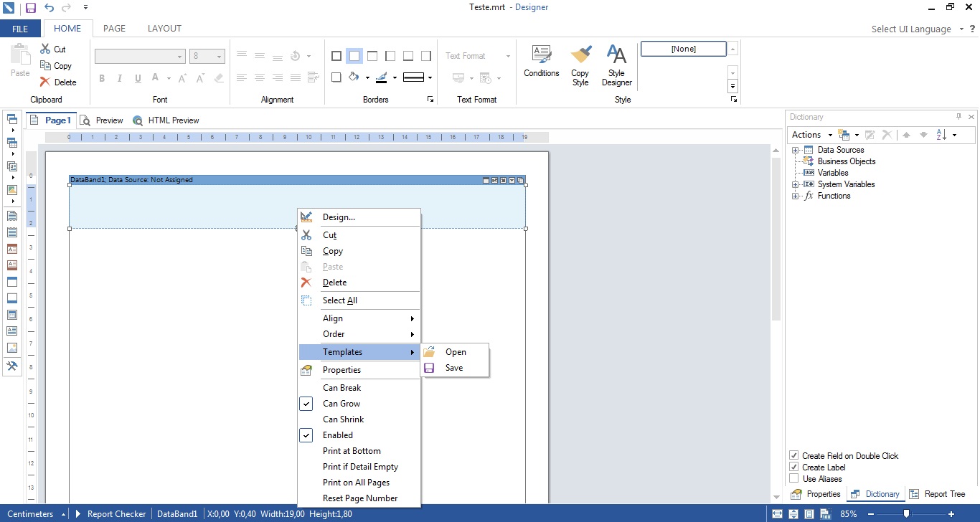Toggle Underline font formatting
Image resolution: width=980 pixels, height=522 pixels.
pyautogui.click(x=137, y=78)
